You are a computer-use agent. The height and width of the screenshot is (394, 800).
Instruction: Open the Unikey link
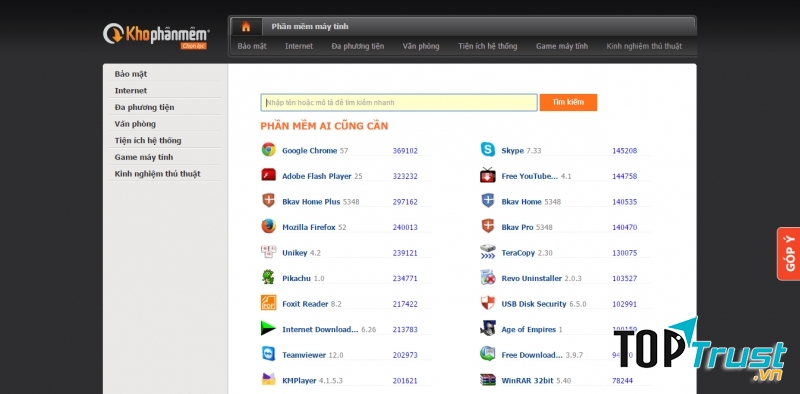[x=295, y=253]
